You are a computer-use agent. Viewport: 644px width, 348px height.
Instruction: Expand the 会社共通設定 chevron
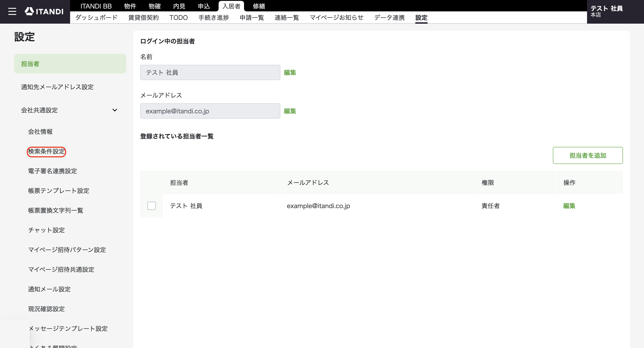pos(115,110)
